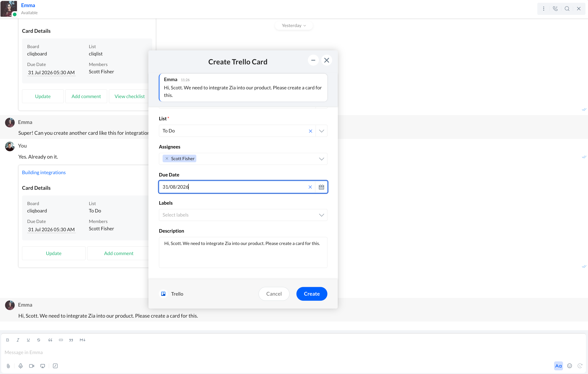Cancel the Trello card creation
This screenshot has height=374, width=588.
pyautogui.click(x=274, y=294)
